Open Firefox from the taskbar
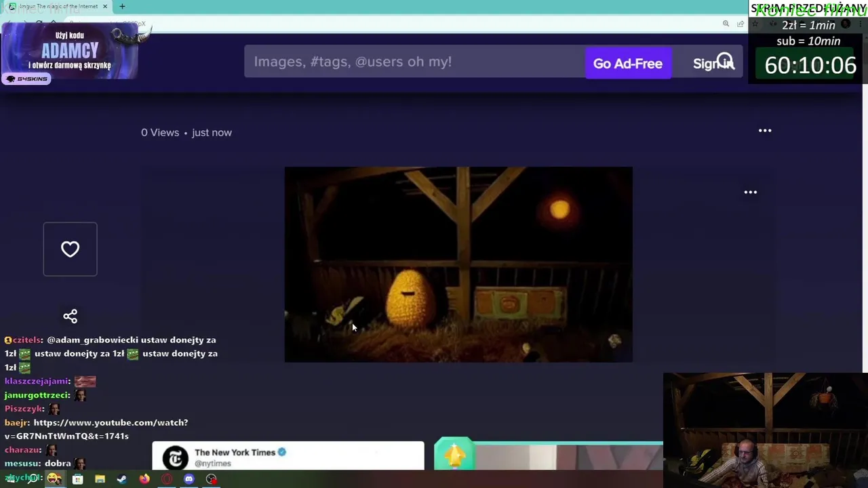This screenshot has width=868, height=488. [144, 479]
